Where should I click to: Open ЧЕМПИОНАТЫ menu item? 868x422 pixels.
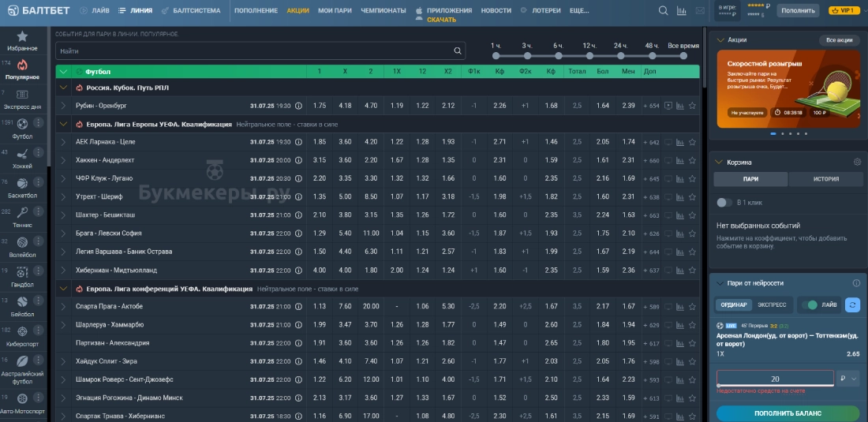click(383, 10)
